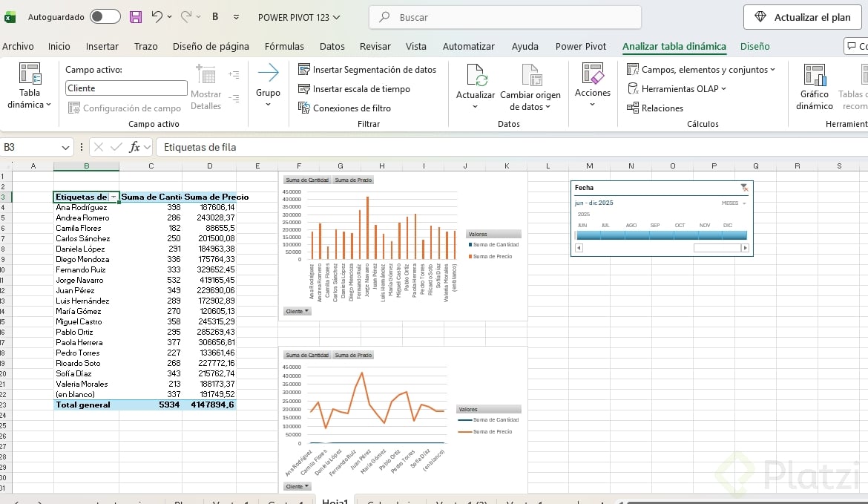Click Suma de Precio button on bar chart
868x504 pixels.
click(x=353, y=180)
